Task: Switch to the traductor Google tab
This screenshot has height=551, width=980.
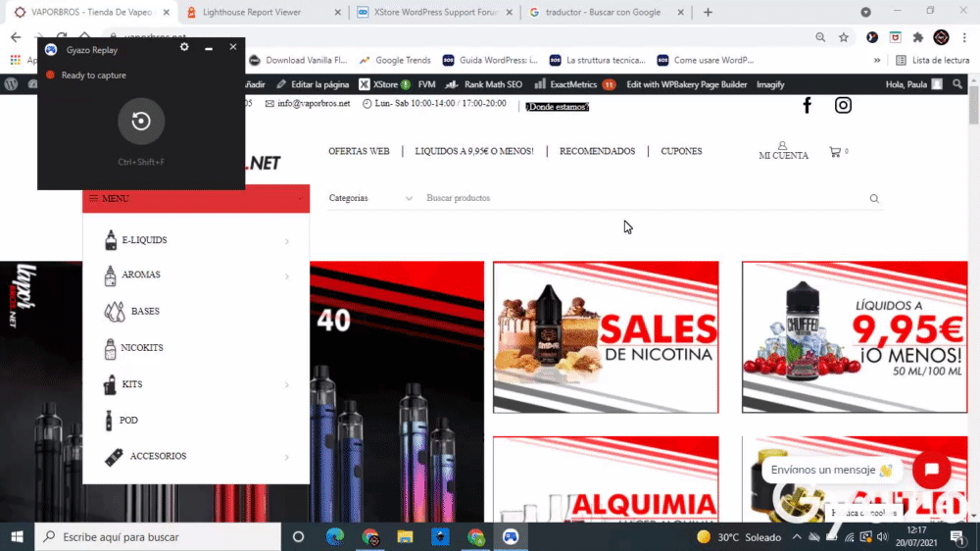Action: (607, 13)
